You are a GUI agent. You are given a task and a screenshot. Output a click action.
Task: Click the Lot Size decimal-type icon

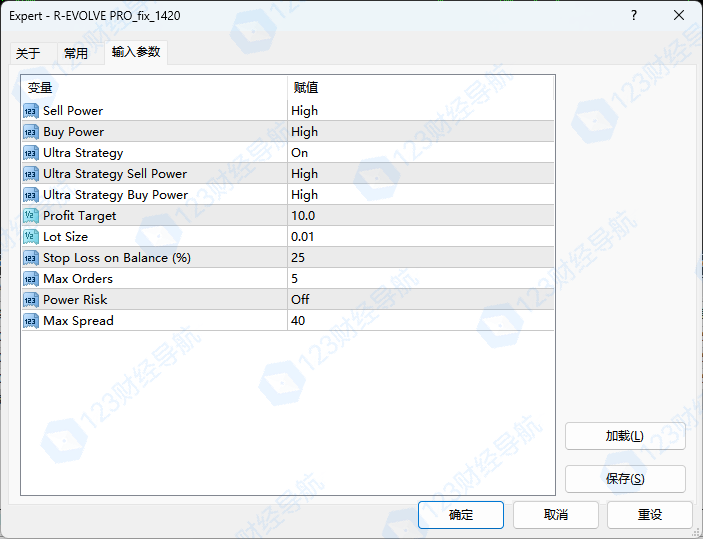tap(30, 237)
